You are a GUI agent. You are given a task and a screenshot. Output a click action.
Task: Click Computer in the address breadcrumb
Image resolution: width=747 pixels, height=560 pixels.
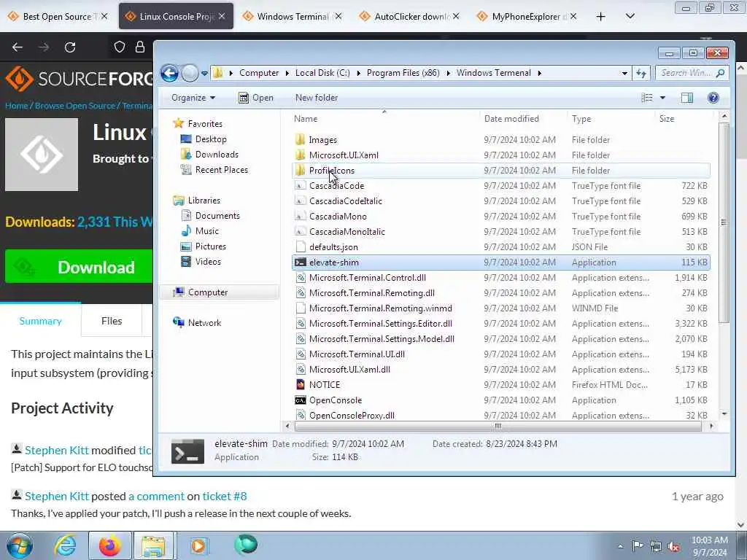coord(259,73)
